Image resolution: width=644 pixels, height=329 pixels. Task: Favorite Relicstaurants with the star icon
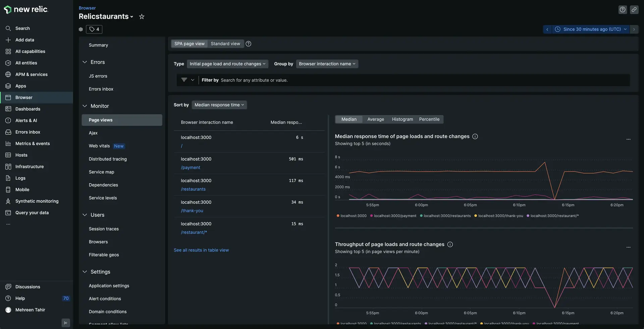[x=142, y=16]
